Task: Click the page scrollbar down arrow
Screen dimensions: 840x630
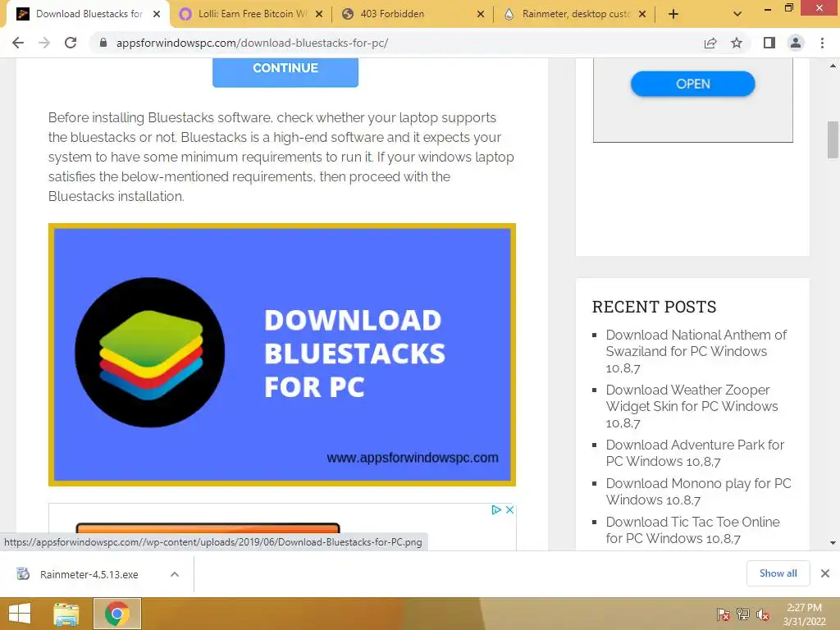Action: [833, 543]
